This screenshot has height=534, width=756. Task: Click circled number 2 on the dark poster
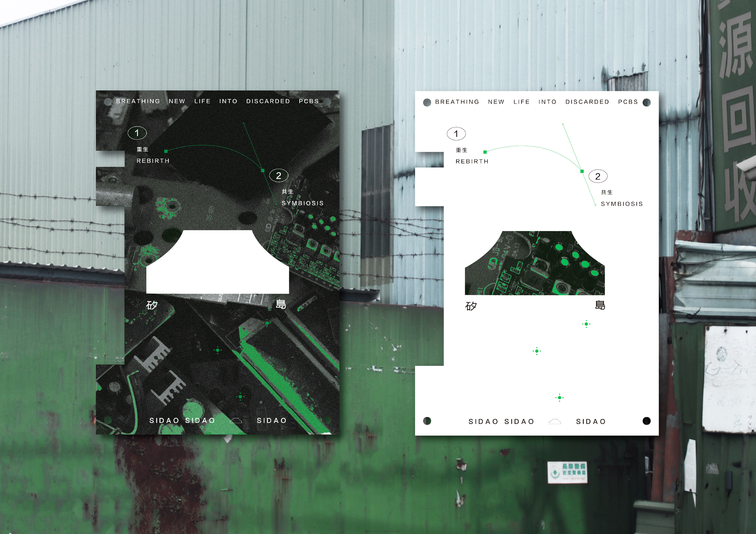(279, 176)
